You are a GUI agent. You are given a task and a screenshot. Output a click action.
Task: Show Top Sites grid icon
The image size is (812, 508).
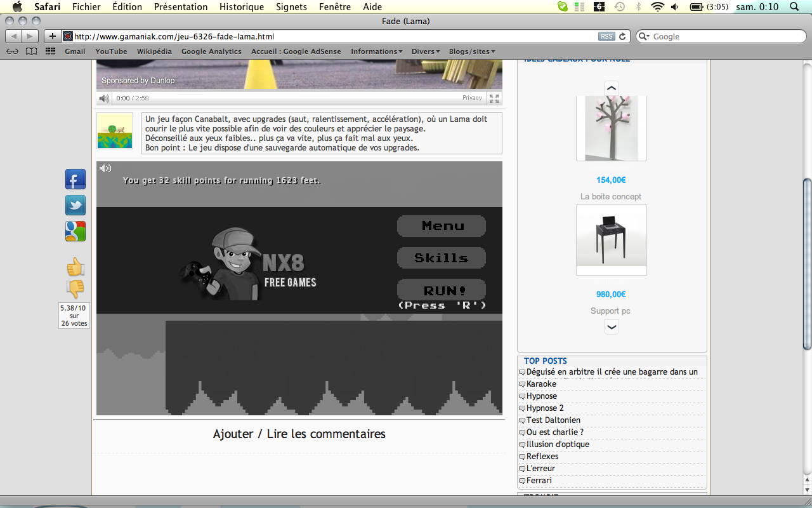tap(50, 51)
